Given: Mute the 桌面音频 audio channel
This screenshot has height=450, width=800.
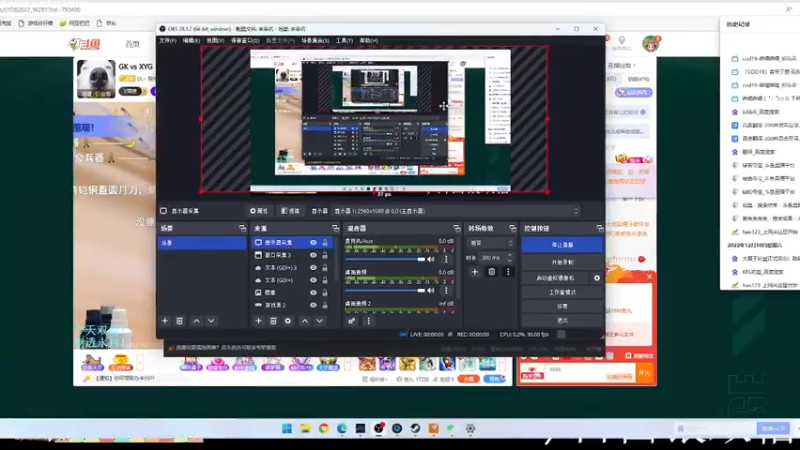Looking at the screenshot, I should click(432, 290).
